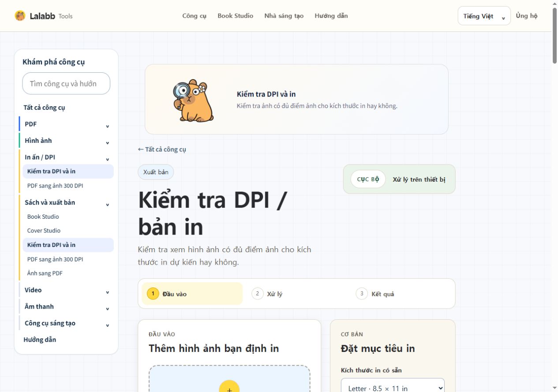This screenshot has width=558, height=392.
Task: Click step 2 circle Xử lý
Action: (x=258, y=294)
